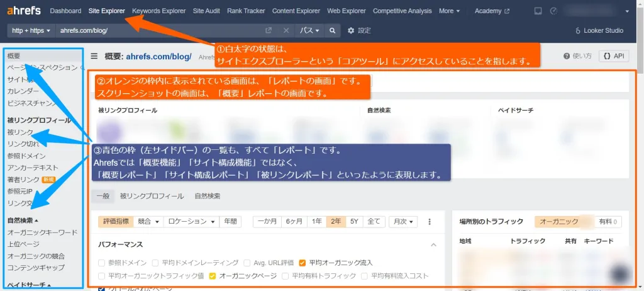Viewport: 644px width, 291px height.
Task: Collapse the パフォーマンス section chevron
Action: tap(433, 244)
